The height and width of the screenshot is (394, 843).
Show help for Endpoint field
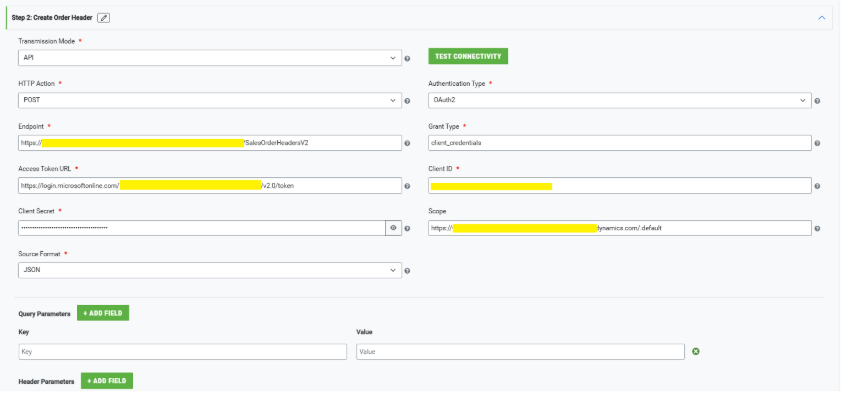(408, 144)
